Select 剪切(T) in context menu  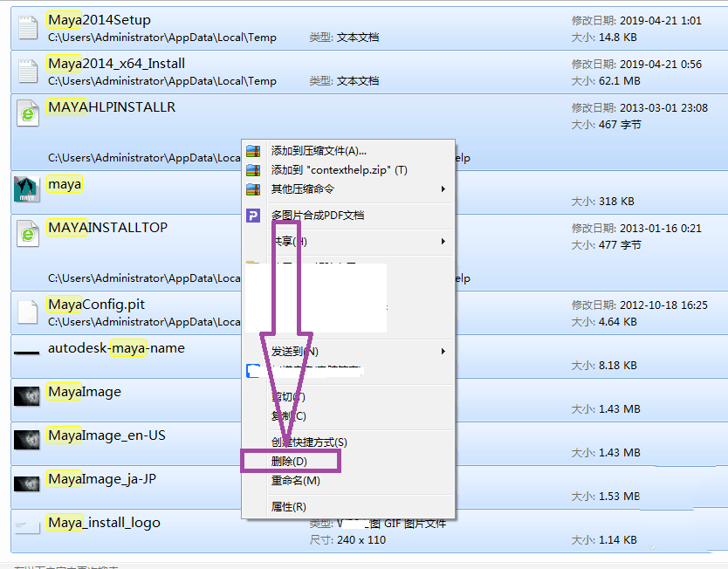347,397
